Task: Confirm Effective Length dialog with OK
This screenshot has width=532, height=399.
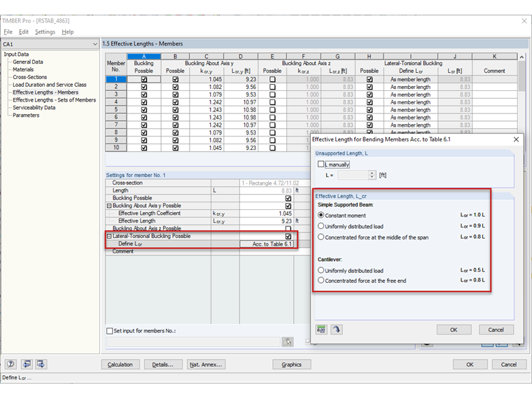Action: (x=454, y=330)
